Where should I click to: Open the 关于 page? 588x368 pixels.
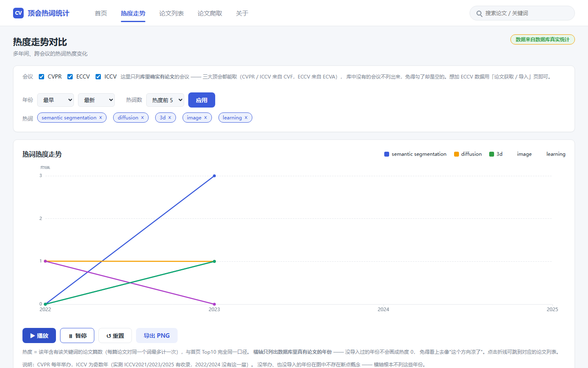[x=242, y=13]
